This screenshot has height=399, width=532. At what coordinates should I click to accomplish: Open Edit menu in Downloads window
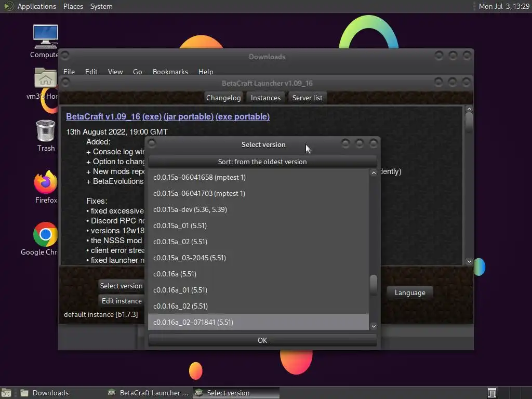pyautogui.click(x=91, y=72)
